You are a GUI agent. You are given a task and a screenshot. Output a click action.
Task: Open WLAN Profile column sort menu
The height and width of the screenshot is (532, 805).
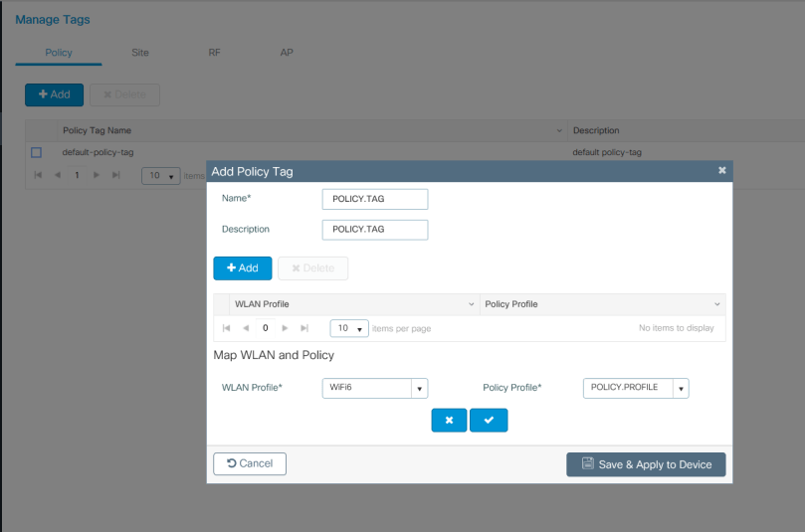click(x=472, y=304)
